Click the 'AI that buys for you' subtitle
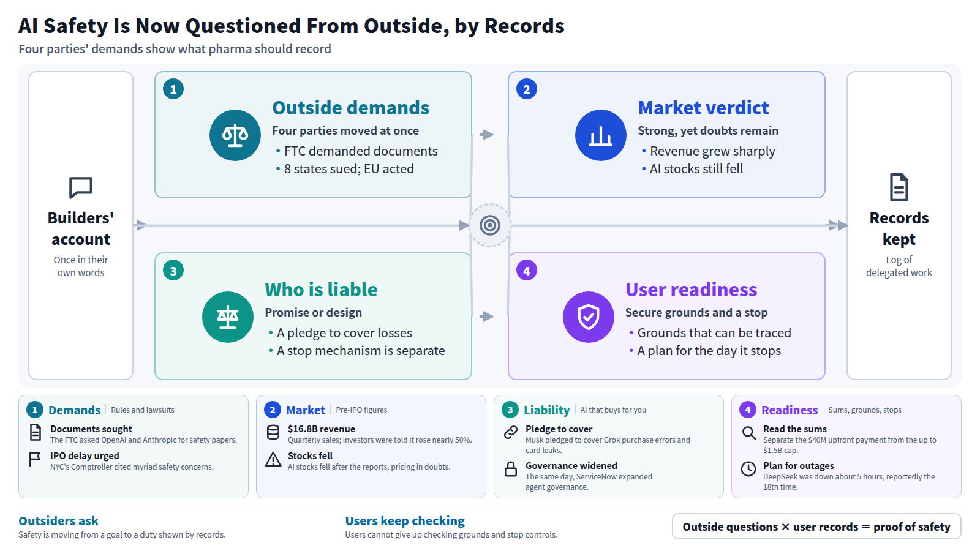 (613, 410)
